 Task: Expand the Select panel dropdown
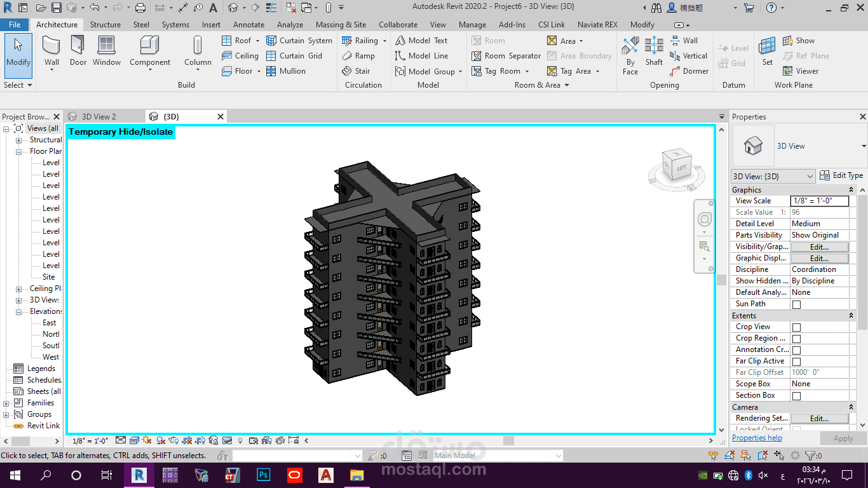tap(18, 85)
